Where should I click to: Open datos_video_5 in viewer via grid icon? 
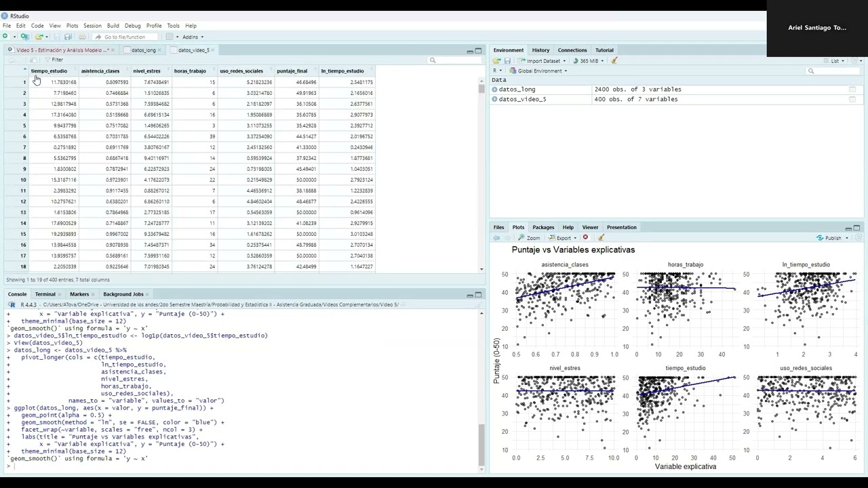pos(852,99)
